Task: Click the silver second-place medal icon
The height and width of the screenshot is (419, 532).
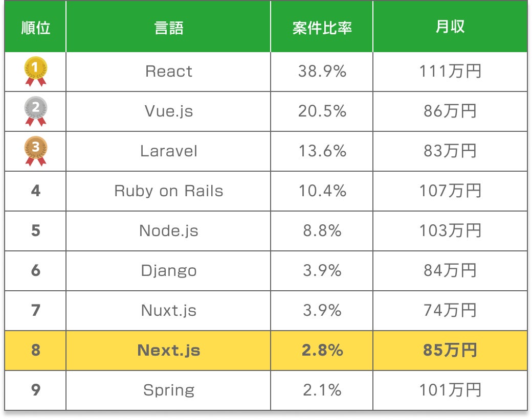Action: tap(35, 111)
